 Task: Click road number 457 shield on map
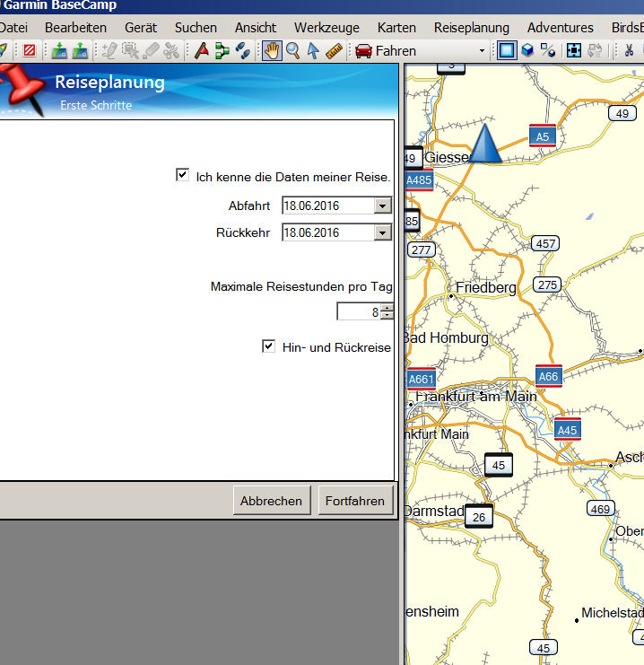point(545,243)
